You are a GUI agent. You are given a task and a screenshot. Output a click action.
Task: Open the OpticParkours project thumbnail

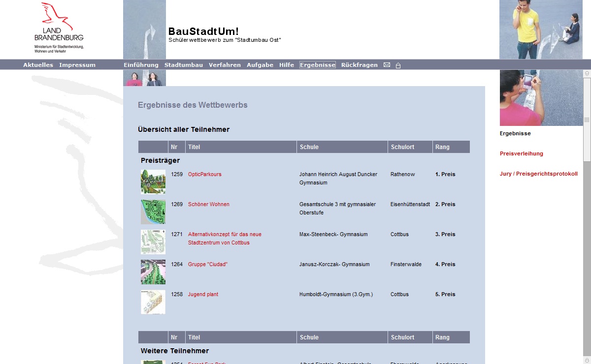pyautogui.click(x=153, y=182)
